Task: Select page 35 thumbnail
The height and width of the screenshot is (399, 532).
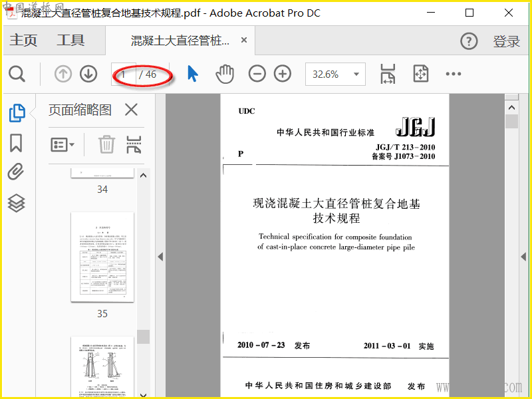Action: point(102,257)
